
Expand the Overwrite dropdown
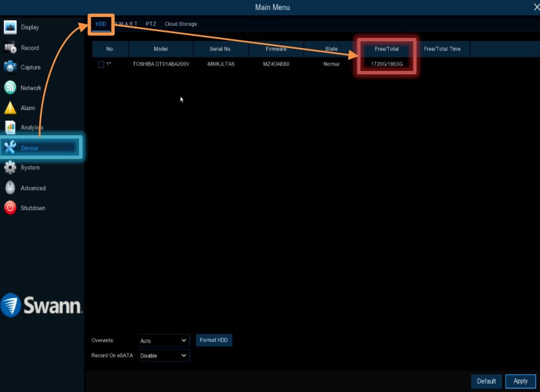click(164, 341)
